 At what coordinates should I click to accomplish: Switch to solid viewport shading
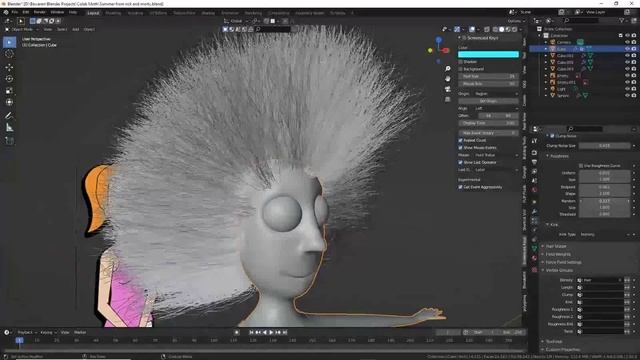502,29
